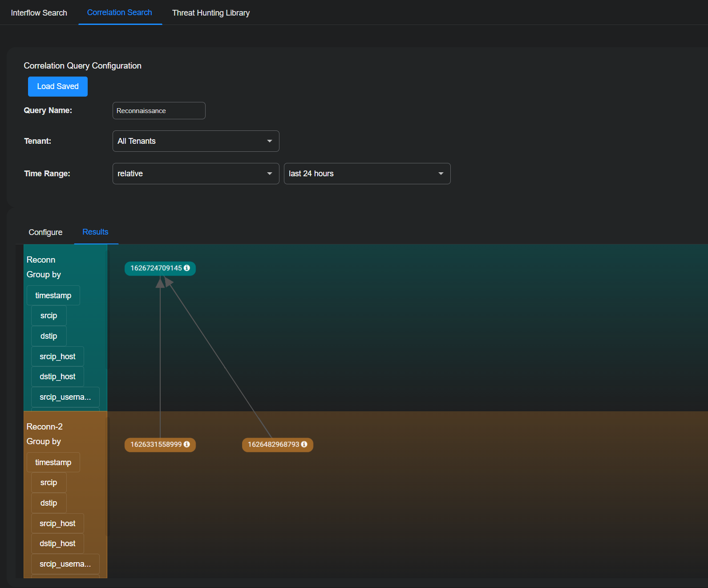Select the Results tab
708x588 pixels.
tap(95, 232)
